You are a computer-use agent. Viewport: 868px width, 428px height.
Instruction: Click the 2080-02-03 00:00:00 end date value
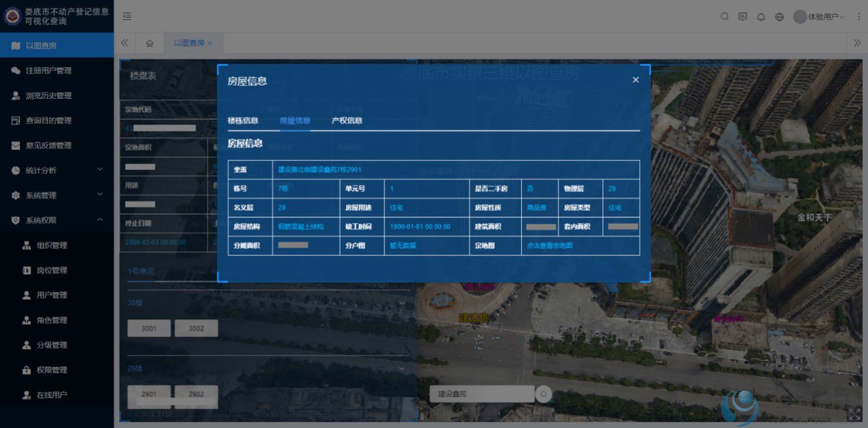(x=155, y=242)
